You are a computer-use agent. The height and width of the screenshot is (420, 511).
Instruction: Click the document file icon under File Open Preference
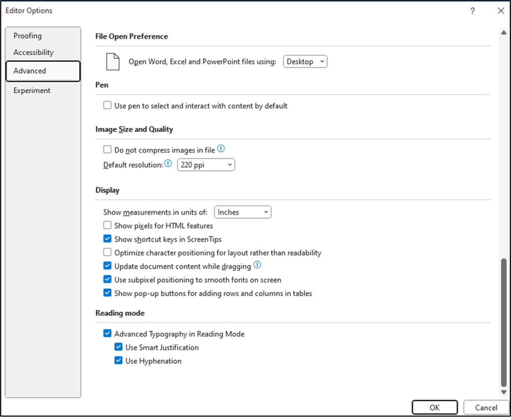(x=113, y=61)
